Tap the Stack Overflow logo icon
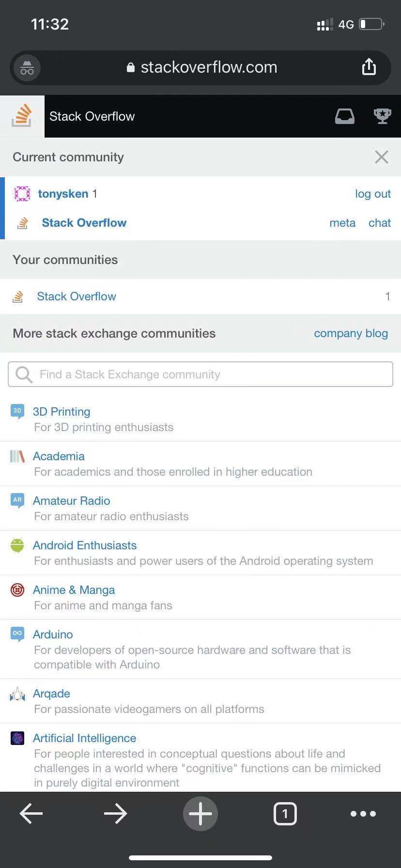401x868 pixels. pyautogui.click(x=22, y=116)
